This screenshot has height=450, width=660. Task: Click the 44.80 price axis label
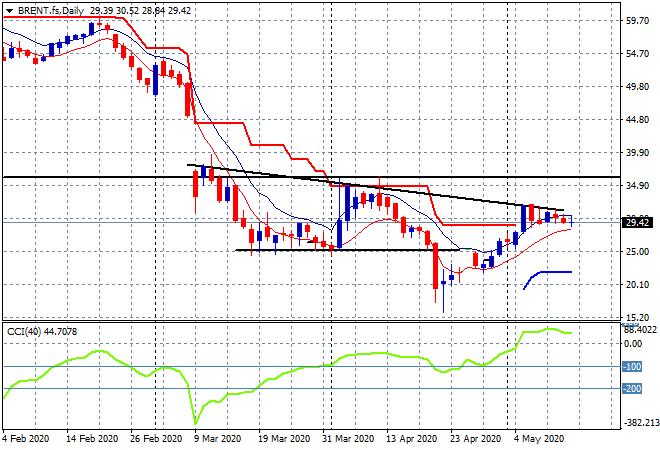635,120
